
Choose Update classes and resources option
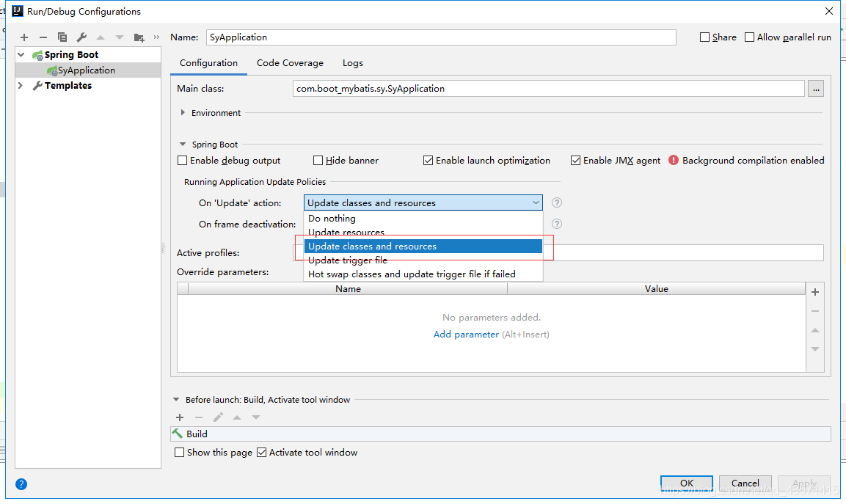(423, 246)
